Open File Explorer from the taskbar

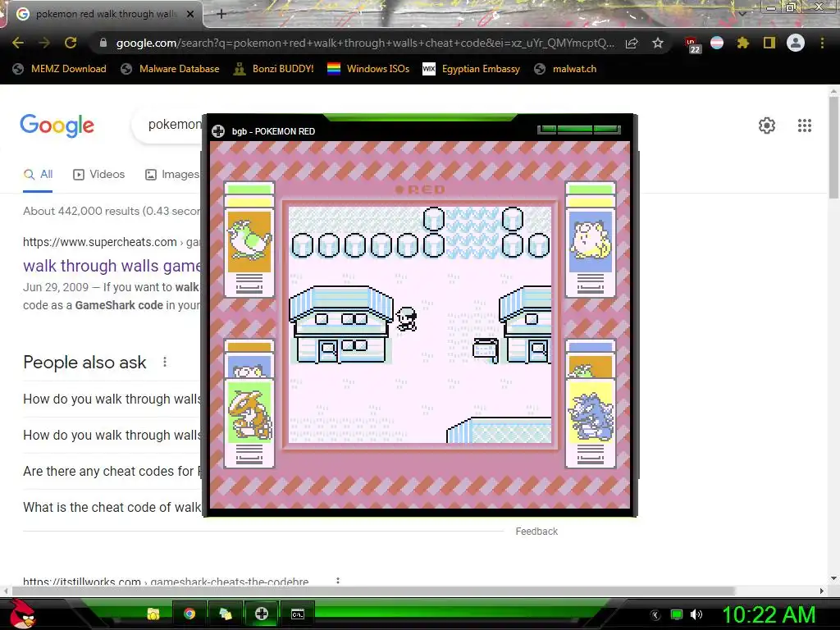click(153, 614)
